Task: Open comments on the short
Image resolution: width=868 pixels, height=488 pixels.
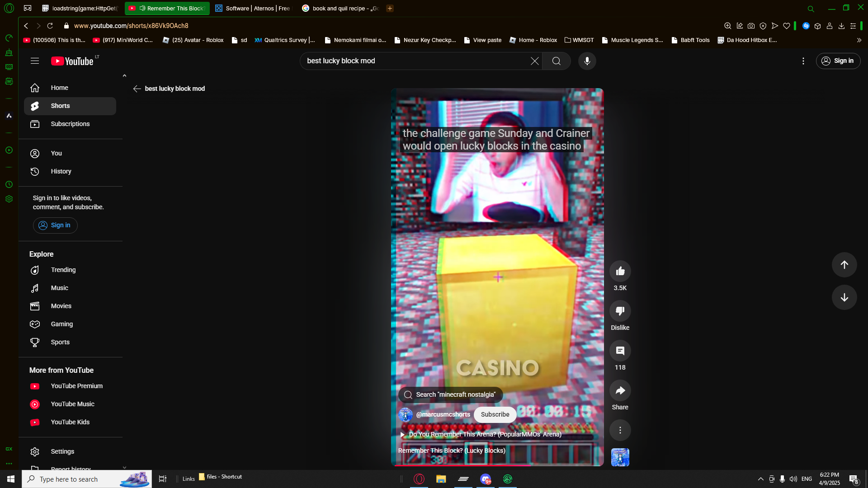Action: click(620, 351)
